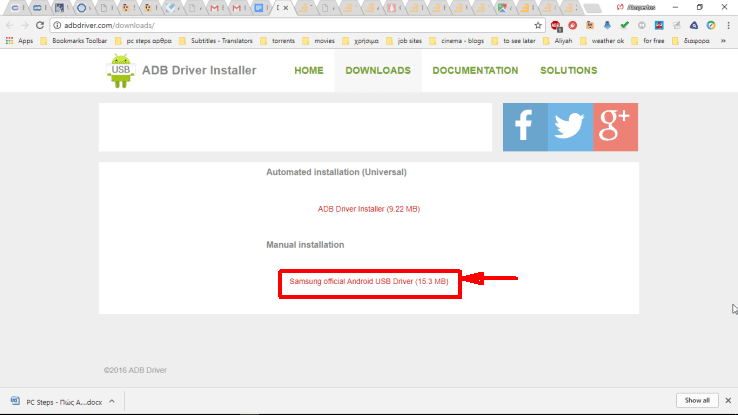Image resolution: width=738 pixels, height=415 pixels.
Task: Open the Subtitles - Translators bookmark folder
Action: [217, 41]
